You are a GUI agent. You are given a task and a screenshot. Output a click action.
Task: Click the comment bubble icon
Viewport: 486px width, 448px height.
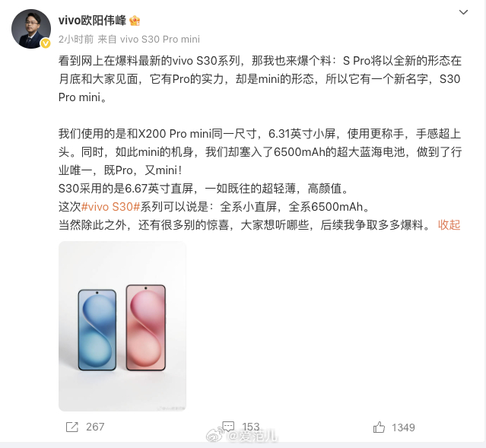point(228,426)
